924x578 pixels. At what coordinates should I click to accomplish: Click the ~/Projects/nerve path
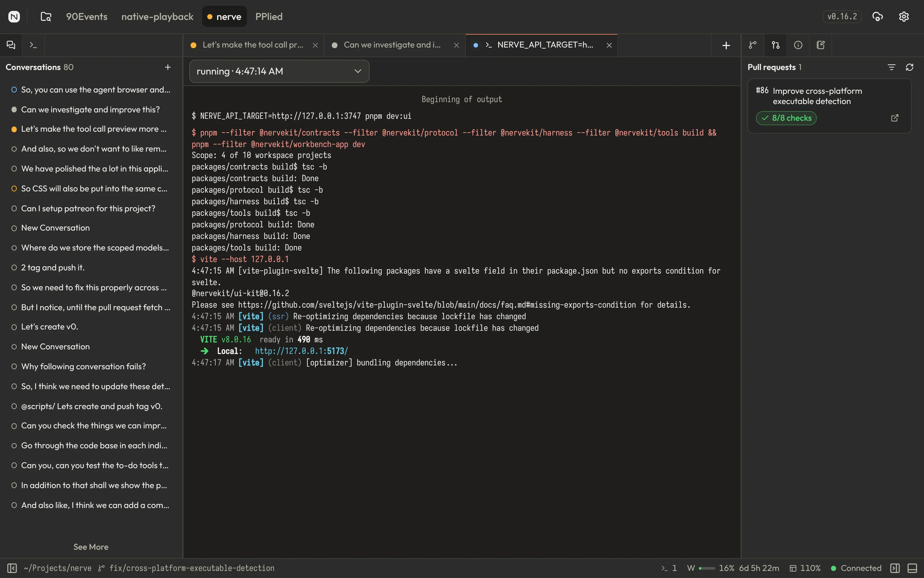click(x=58, y=568)
